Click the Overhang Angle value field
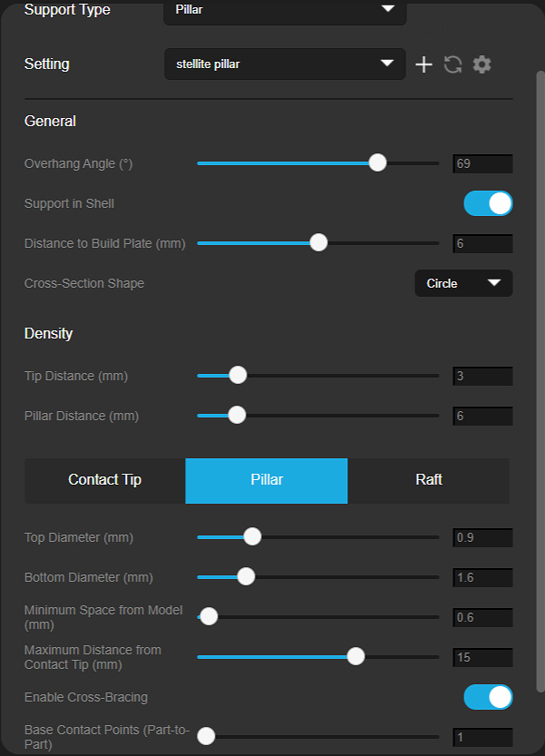The width and height of the screenshot is (545, 756). (x=482, y=164)
